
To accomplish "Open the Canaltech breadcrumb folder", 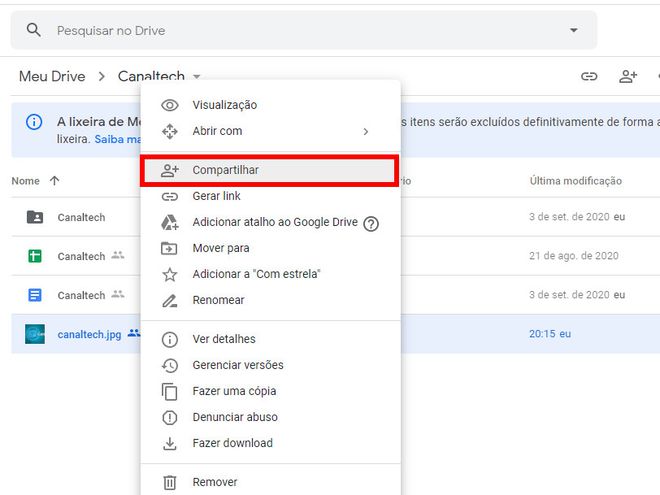I will click(151, 76).
